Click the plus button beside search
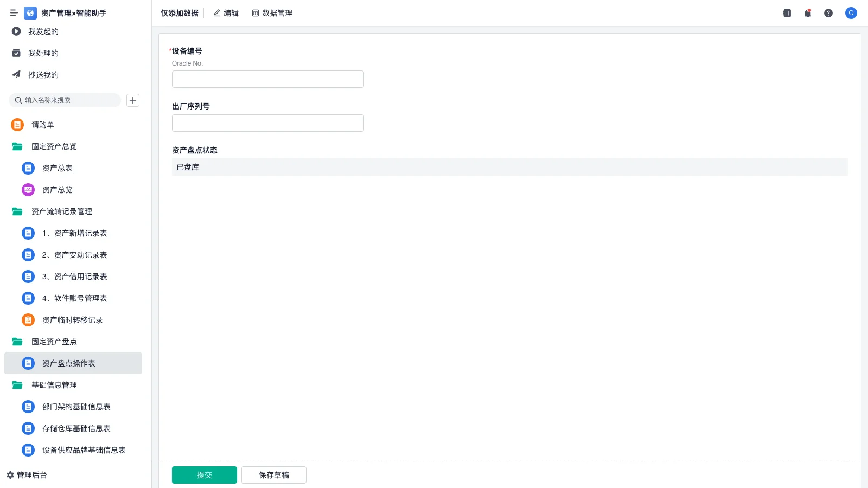 click(133, 100)
